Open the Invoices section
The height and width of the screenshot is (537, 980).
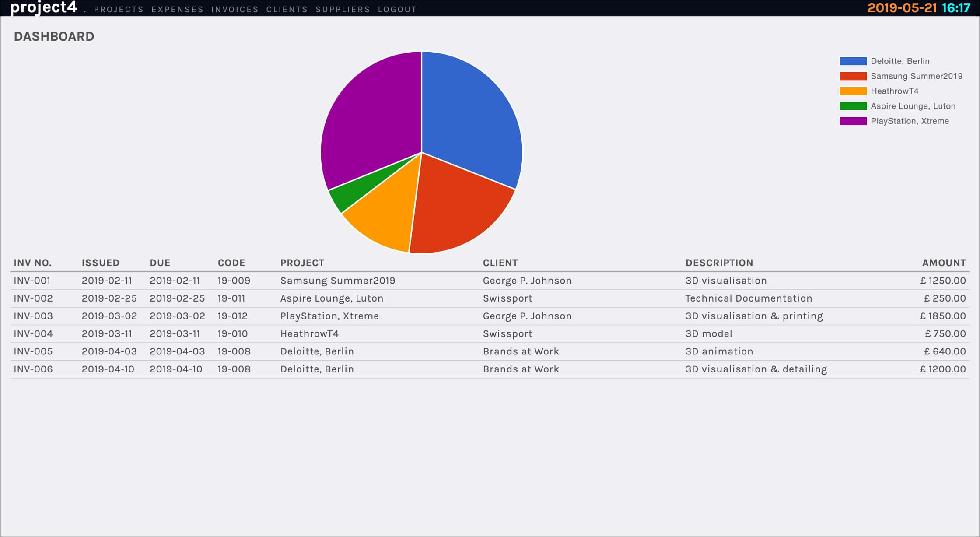[235, 9]
